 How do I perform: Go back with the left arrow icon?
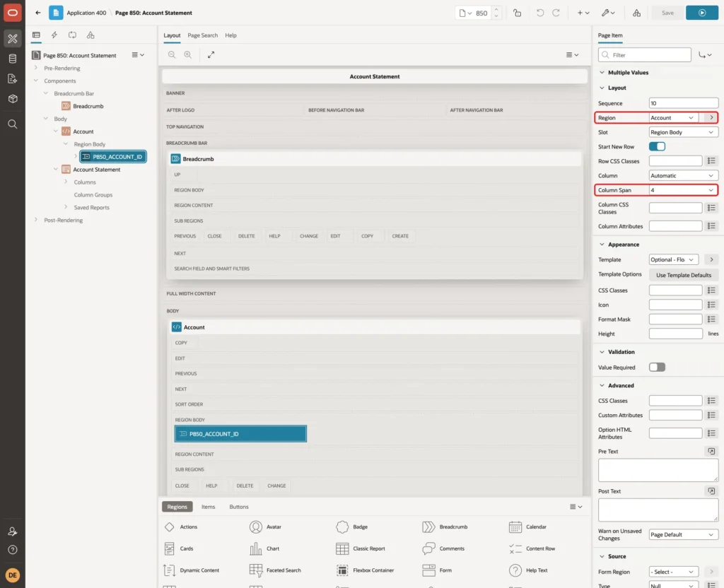(38, 13)
